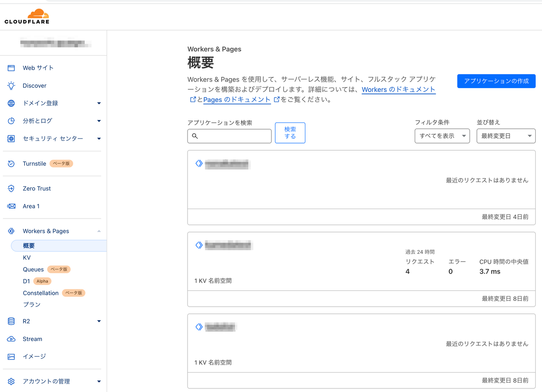Click the Zero Trust shield icon
The width and height of the screenshot is (542, 392).
click(11, 188)
